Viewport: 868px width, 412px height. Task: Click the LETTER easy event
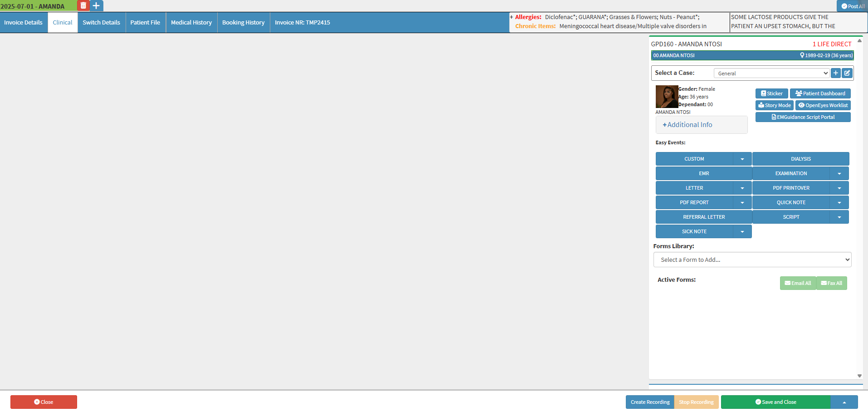point(694,188)
